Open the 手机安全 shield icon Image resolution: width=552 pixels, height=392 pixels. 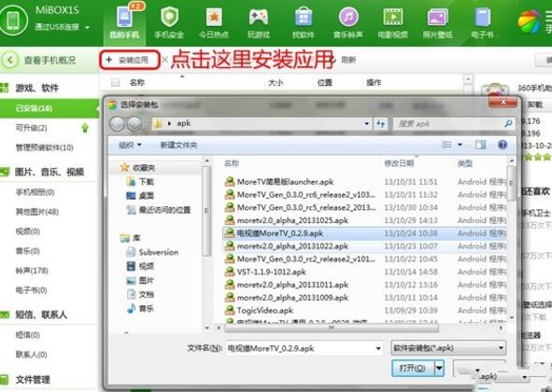pos(169,17)
